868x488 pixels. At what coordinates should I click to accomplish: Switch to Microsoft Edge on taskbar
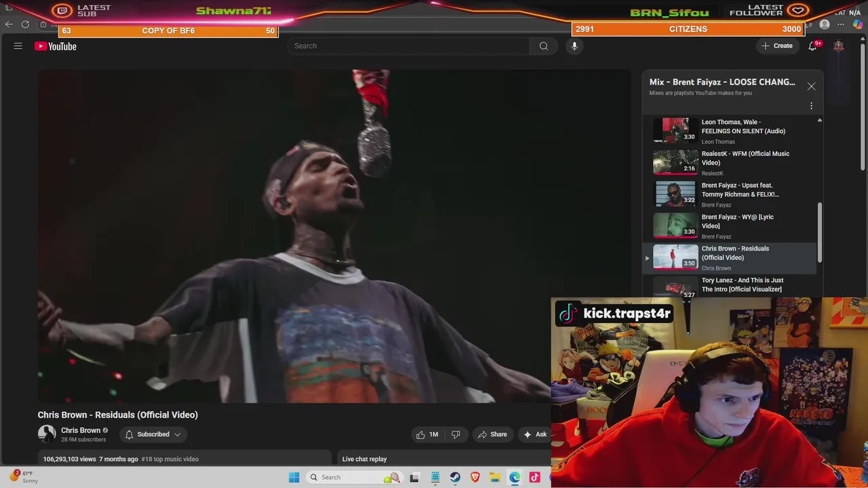tap(515, 477)
